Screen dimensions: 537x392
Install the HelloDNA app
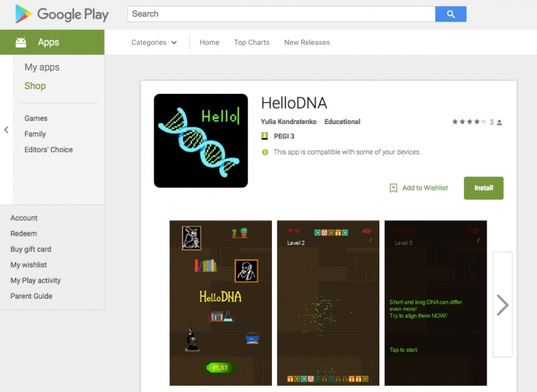click(483, 188)
